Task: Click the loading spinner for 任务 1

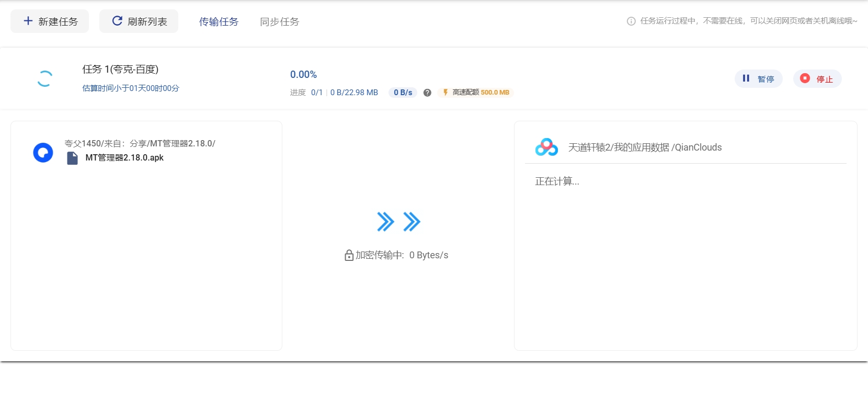Action: 45,78
